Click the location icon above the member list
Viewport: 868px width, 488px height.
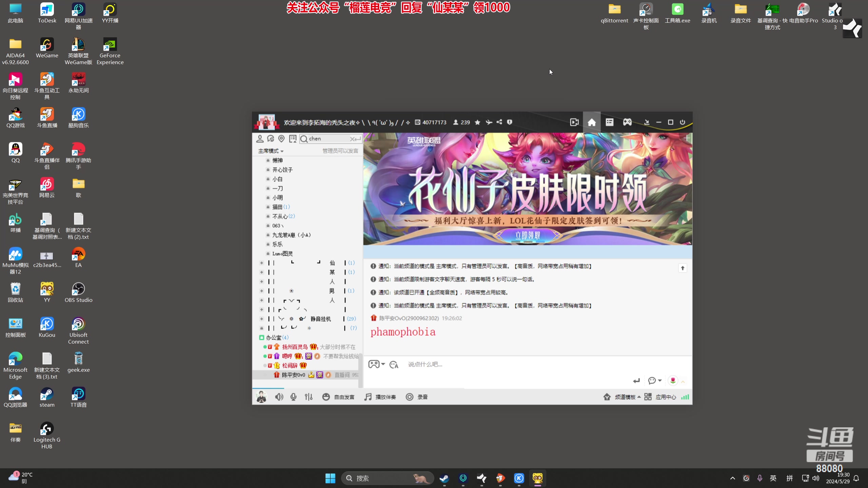(281, 138)
